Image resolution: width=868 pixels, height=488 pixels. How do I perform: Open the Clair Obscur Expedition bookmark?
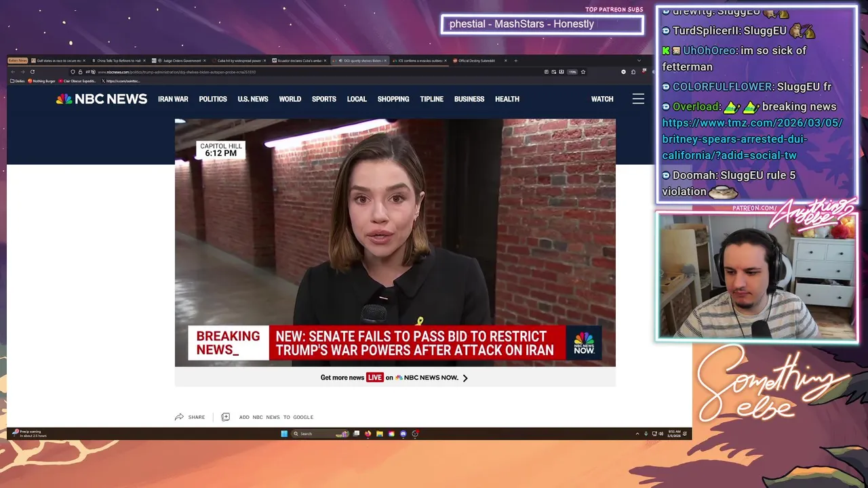click(x=77, y=81)
